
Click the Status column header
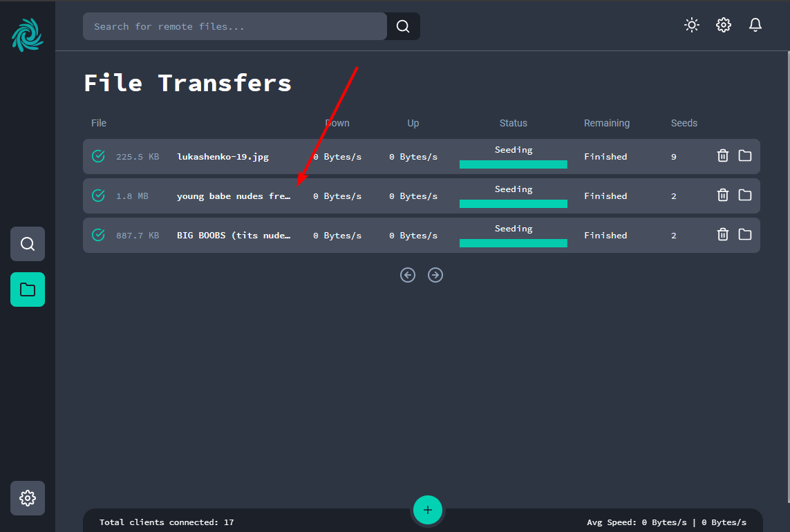[x=513, y=123]
